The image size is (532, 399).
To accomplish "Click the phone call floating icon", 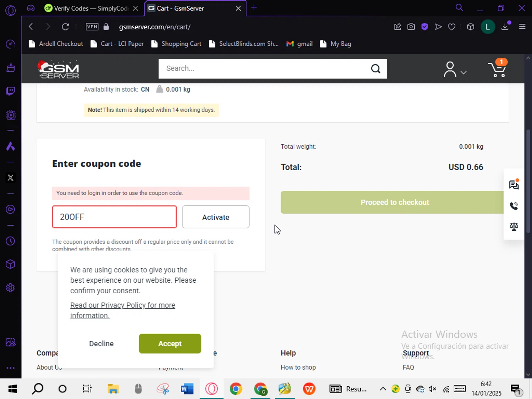I will (x=514, y=206).
